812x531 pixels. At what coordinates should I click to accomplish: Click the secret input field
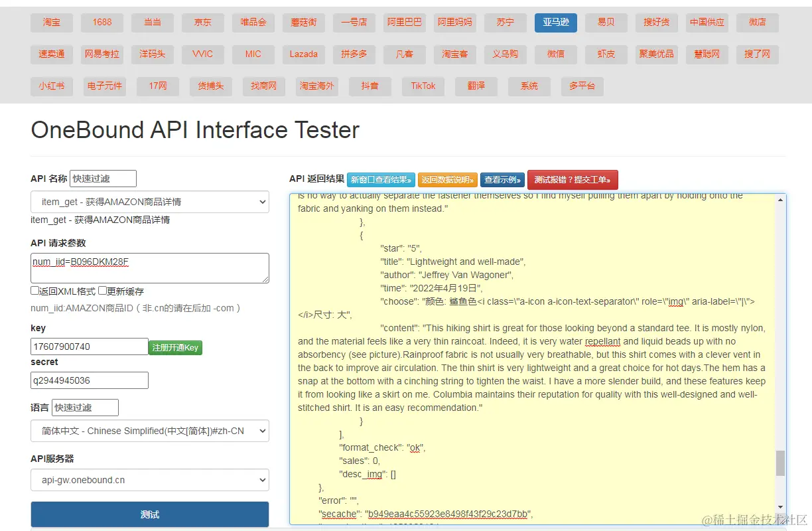click(90, 380)
